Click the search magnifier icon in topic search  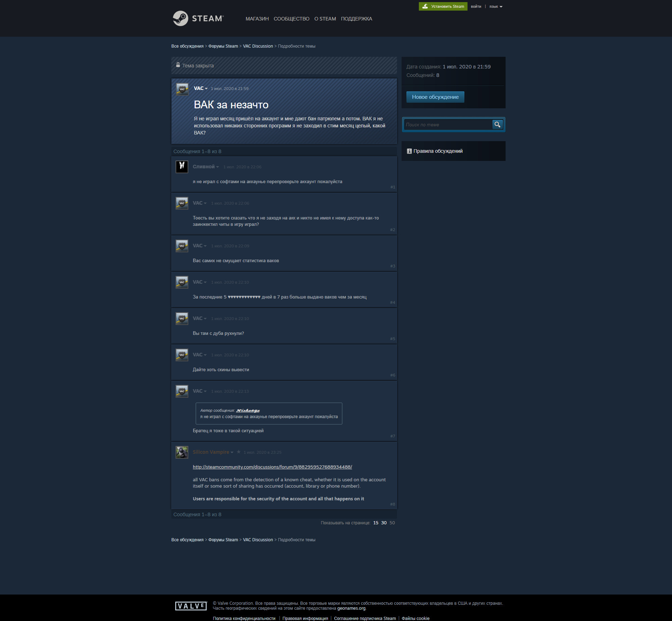pos(497,125)
